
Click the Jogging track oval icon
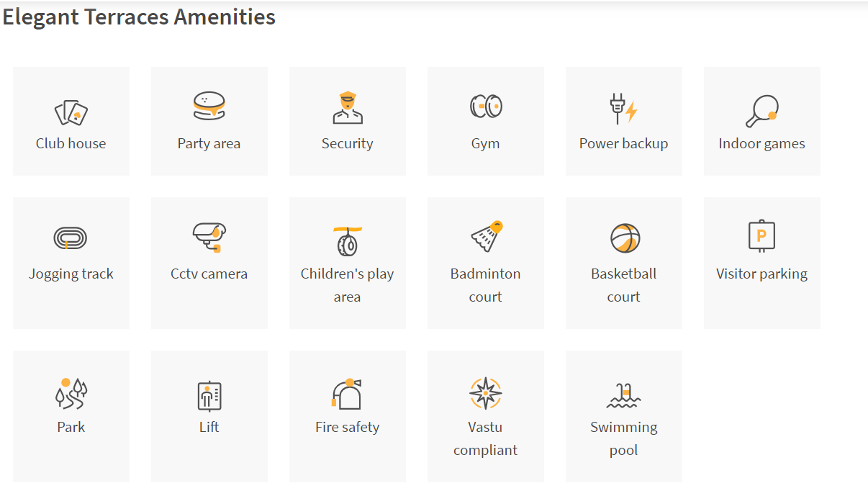tap(71, 238)
